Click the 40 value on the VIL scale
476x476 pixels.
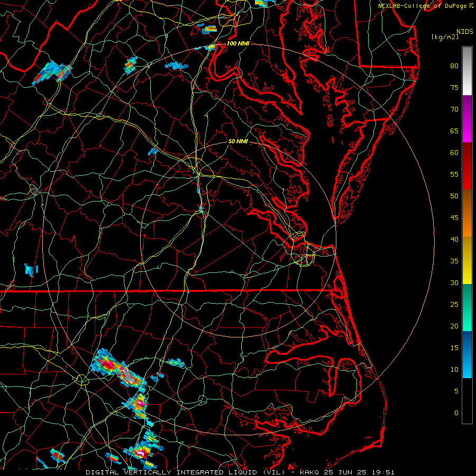click(x=454, y=239)
